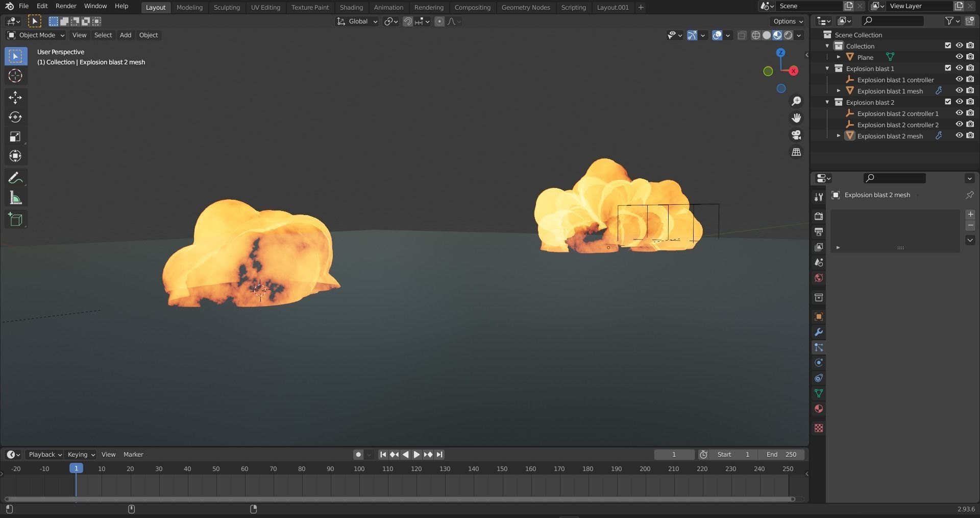Image resolution: width=980 pixels, height=518 pixels.
Task: Select the Scale tool
Action: [15, 136]
